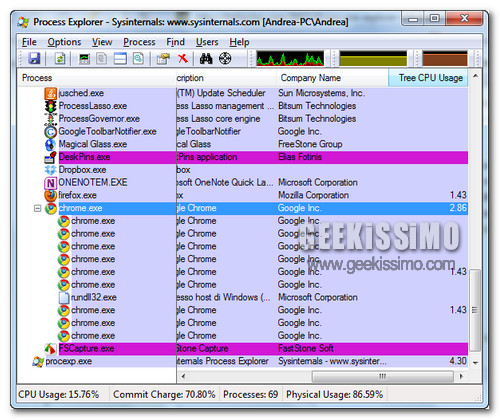Image resolution: width=500 pixels, height=420 pixels.
Task: Click the yellow commit history graph
Action: coord(373,59)
